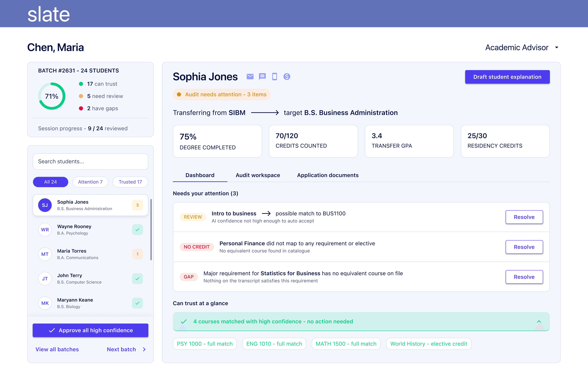Click checkmark icon in high confidence banner
Image resolution: width=588 pixels, height=380 pixels.
[x=184, y=321]
